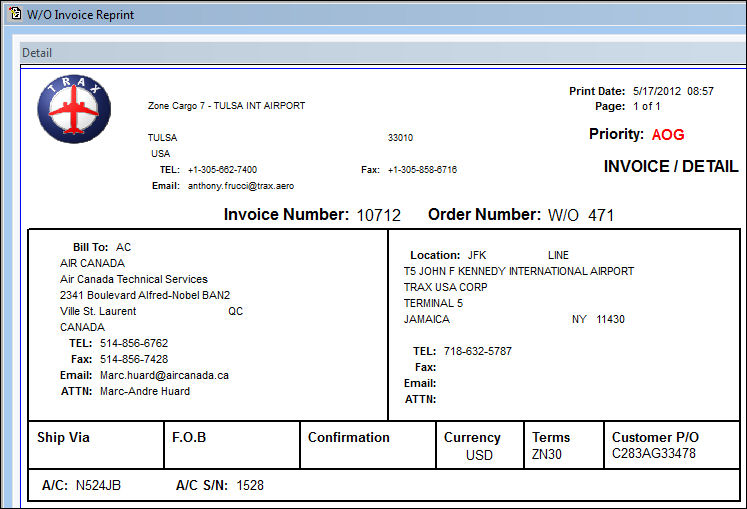This screenshot has width=747, height=509.
Task: Click the CANADA country line
Action: point(82,327)
